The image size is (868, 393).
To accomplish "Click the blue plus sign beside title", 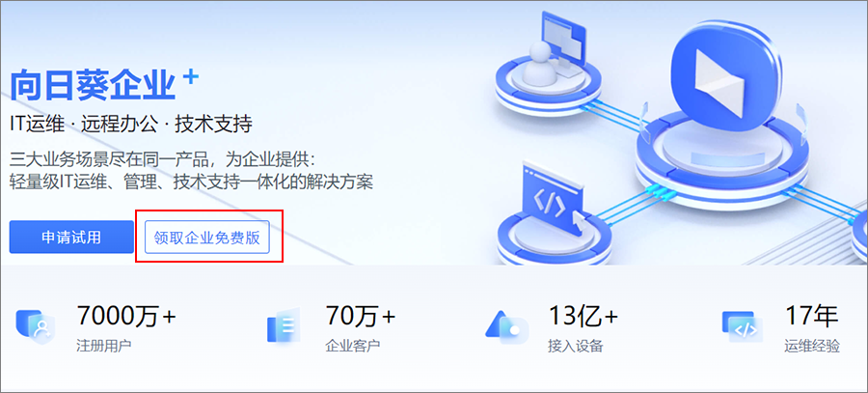I will tap(190, 77).
